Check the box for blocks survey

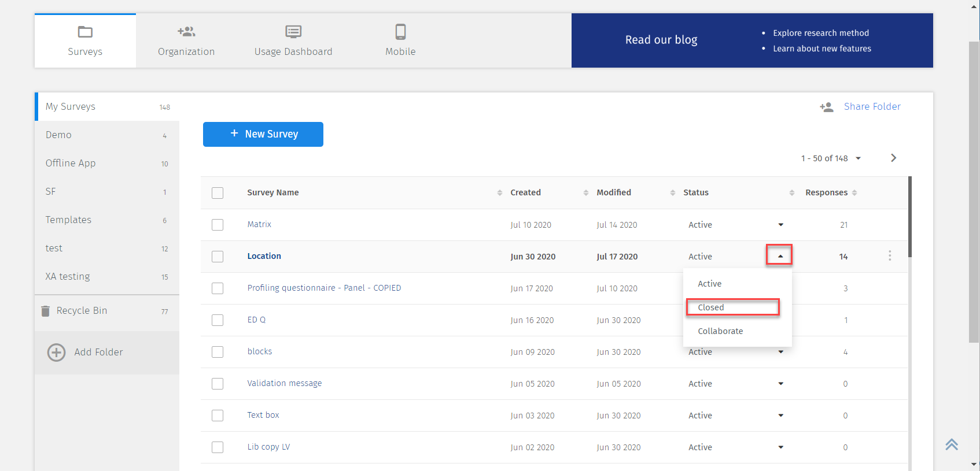(218, 352)
